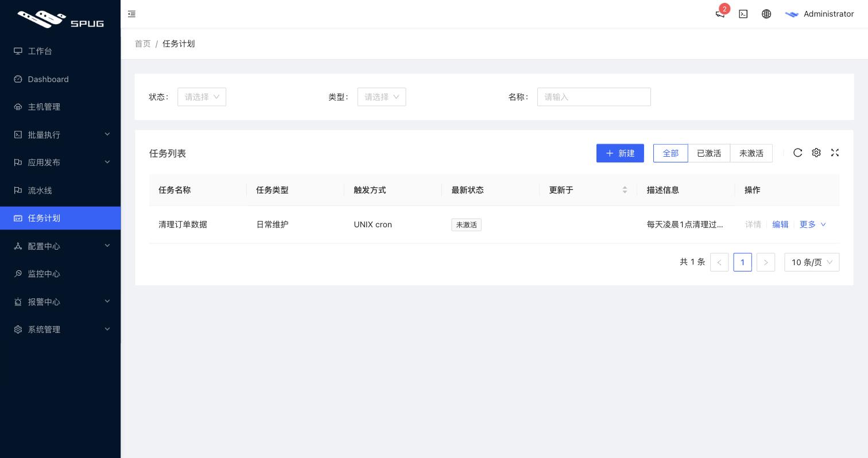Open the 更多 dropdown for 清理订单数据
This screenshot has width=868, height=458.
click(x=812, y=224)
